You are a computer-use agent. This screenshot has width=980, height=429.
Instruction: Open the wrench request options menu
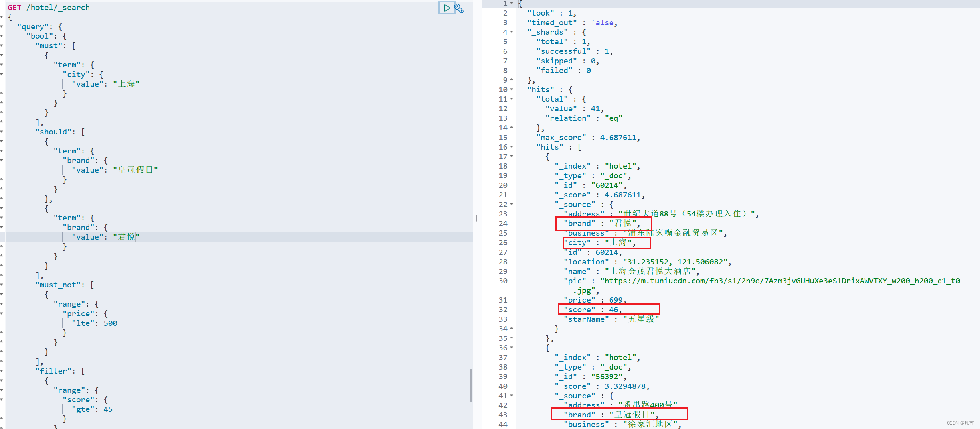point(459,8)
